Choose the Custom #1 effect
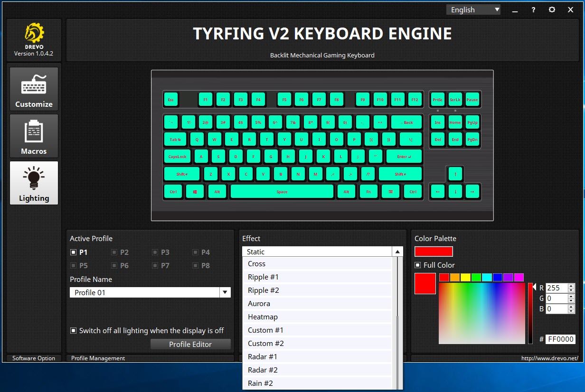This screenshot has height=392, width=585. click(317, 330)
